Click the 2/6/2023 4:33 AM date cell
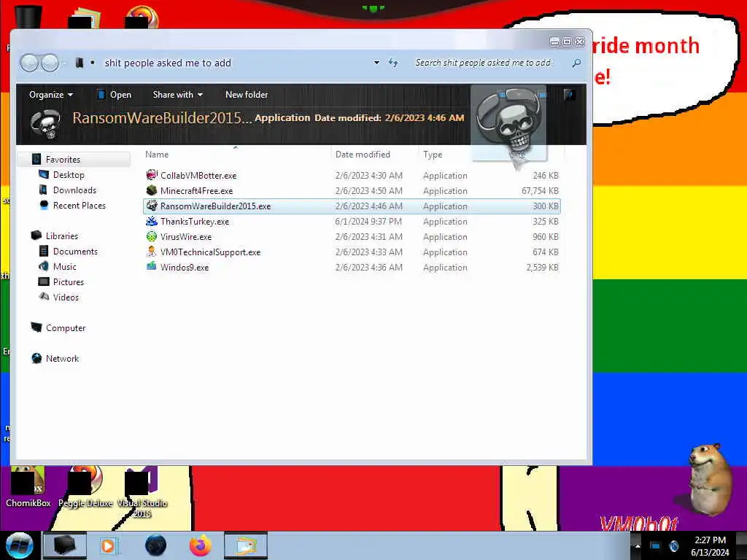Screen dimensions: 747x560 (x=368, y=252)
